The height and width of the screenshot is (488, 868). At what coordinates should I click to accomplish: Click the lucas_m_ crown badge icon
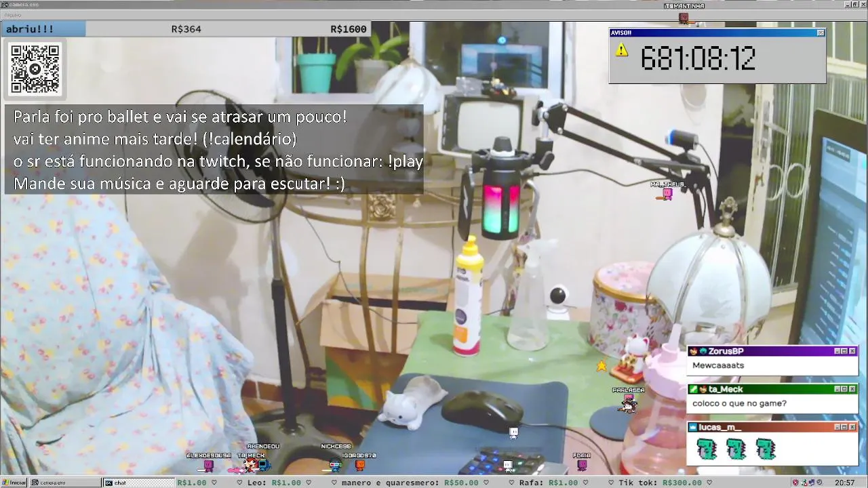[693, 427]
